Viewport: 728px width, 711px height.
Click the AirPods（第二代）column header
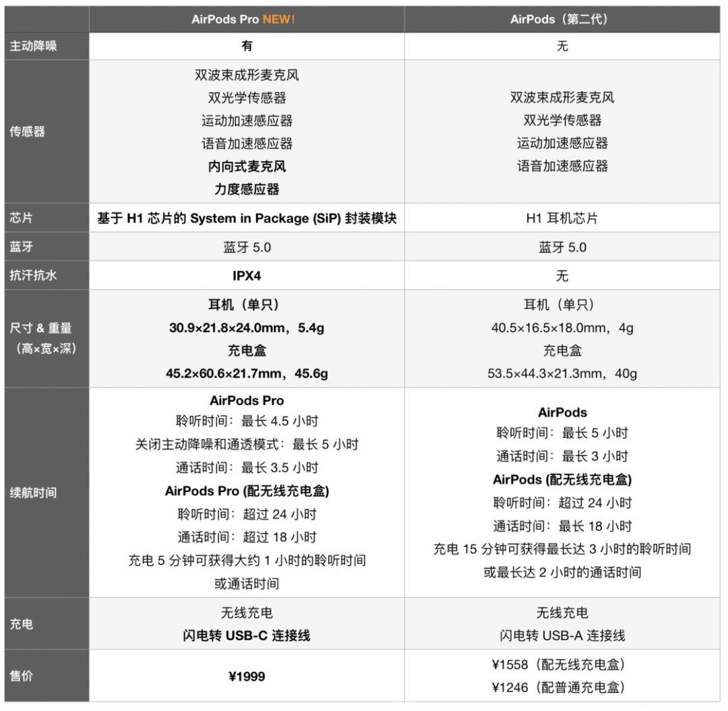[562, 19]
